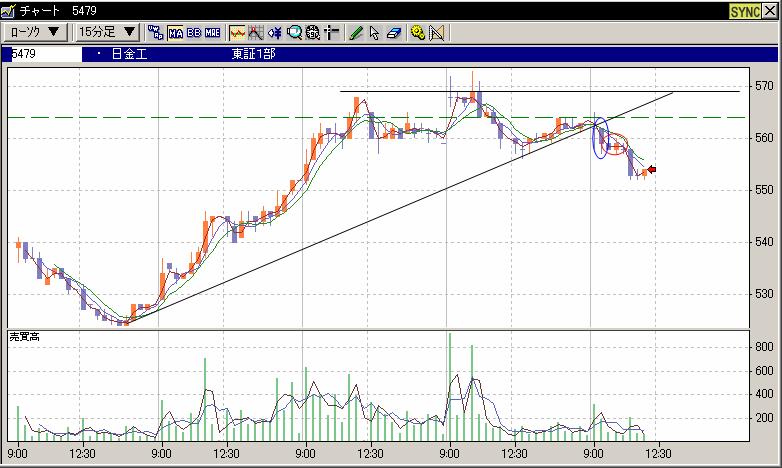
Task: Click the stock code field 5479
Action: point(42,54)
